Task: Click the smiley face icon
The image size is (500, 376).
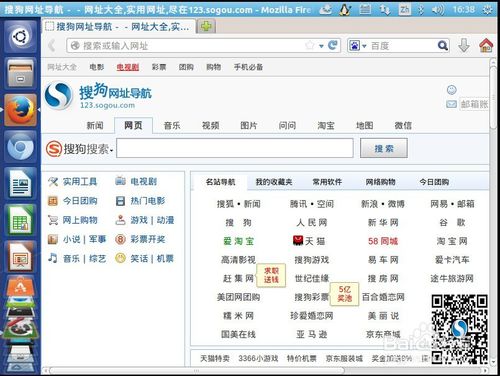Action: (451, 90)
